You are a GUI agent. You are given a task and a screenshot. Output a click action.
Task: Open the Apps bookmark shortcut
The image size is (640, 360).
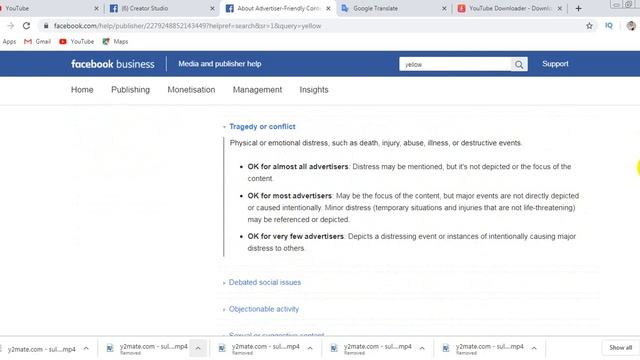(9, 42)
